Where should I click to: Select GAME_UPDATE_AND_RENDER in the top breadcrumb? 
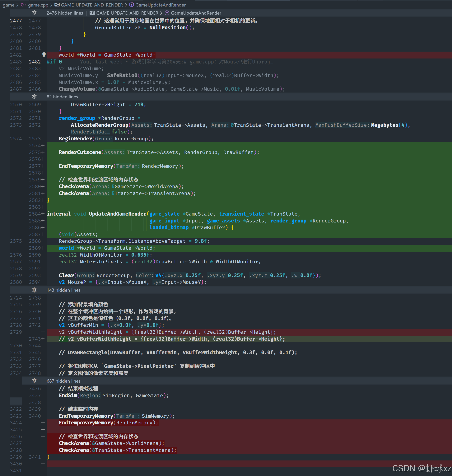tap(92, 5)
